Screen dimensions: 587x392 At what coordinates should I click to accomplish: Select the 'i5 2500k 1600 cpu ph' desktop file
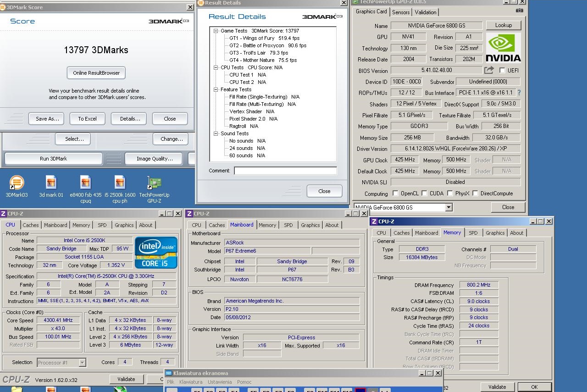(120, 189)
